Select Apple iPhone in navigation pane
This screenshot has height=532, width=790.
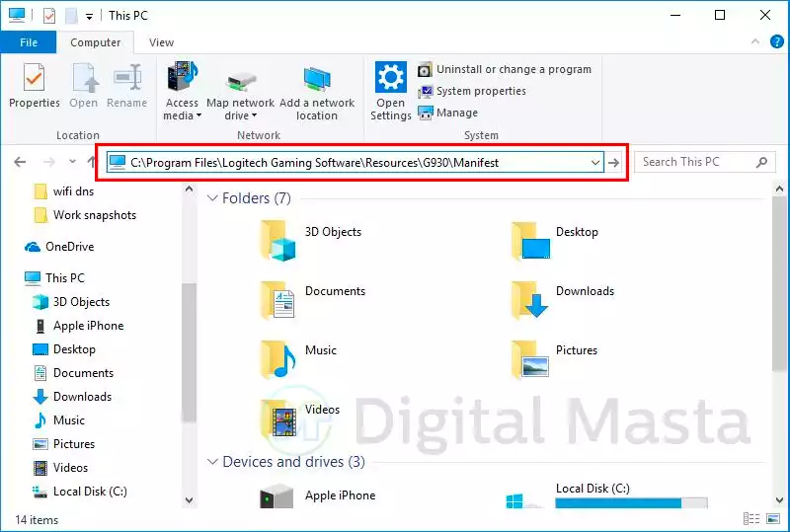pos(78,326)
